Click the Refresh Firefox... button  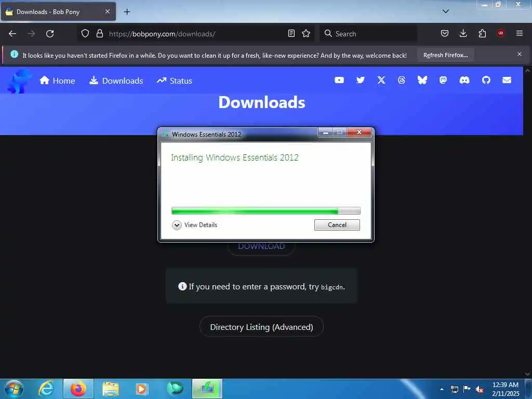point(445,55)
